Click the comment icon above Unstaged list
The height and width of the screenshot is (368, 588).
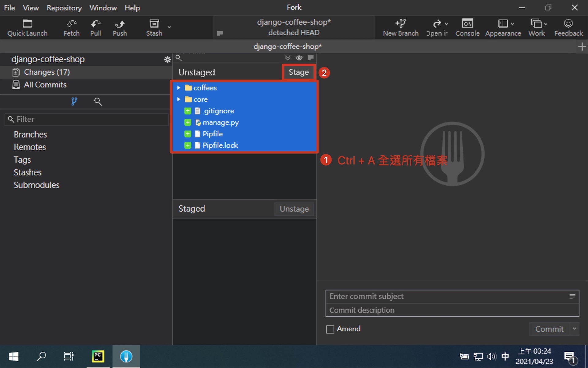pyautogui.click(x=311, y=58)
